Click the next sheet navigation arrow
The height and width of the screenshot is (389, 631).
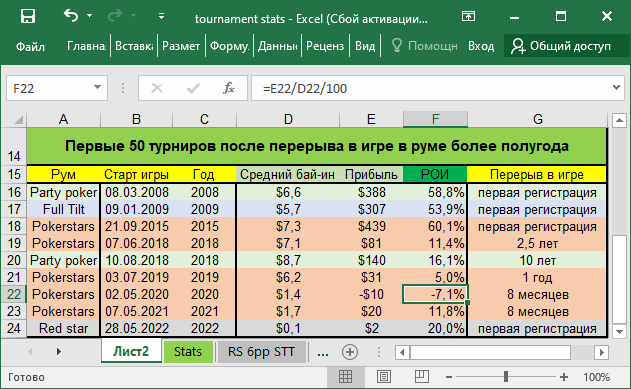coord(59,352)
